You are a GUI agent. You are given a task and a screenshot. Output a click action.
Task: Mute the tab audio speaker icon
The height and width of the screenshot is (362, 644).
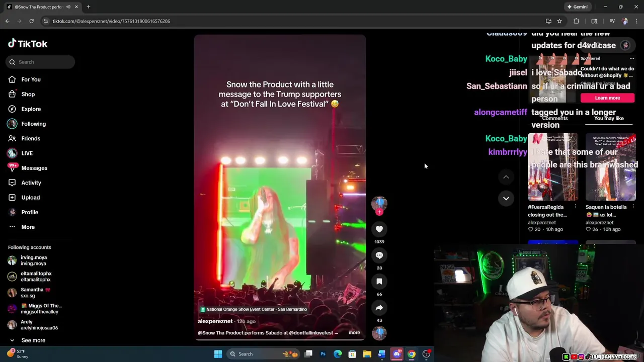click(x=68, y=7)
